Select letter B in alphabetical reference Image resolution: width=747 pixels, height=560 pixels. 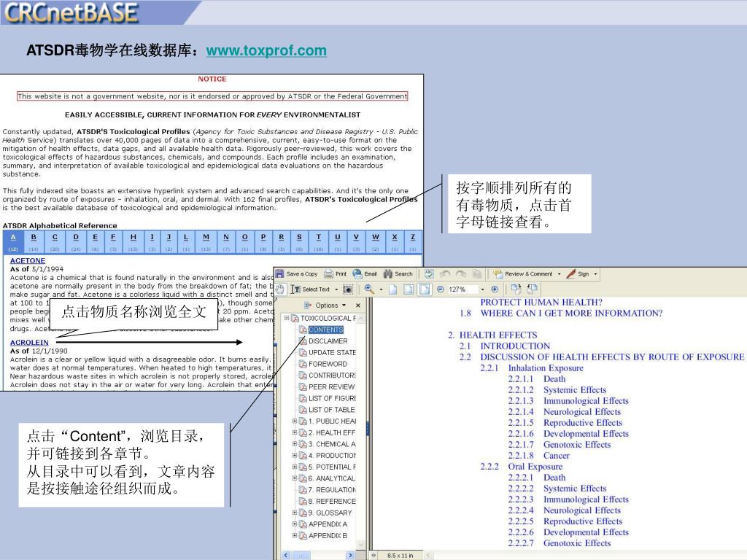point(34,237)
